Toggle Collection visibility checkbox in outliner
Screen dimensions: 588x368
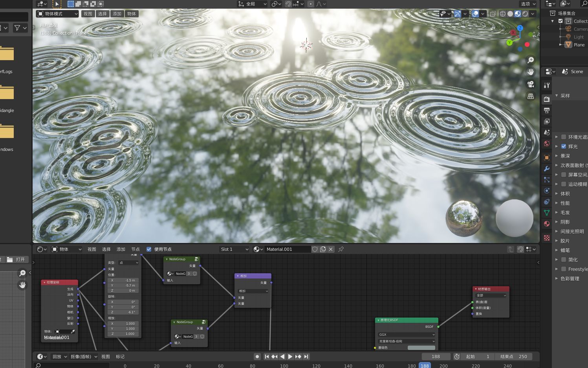561,21
